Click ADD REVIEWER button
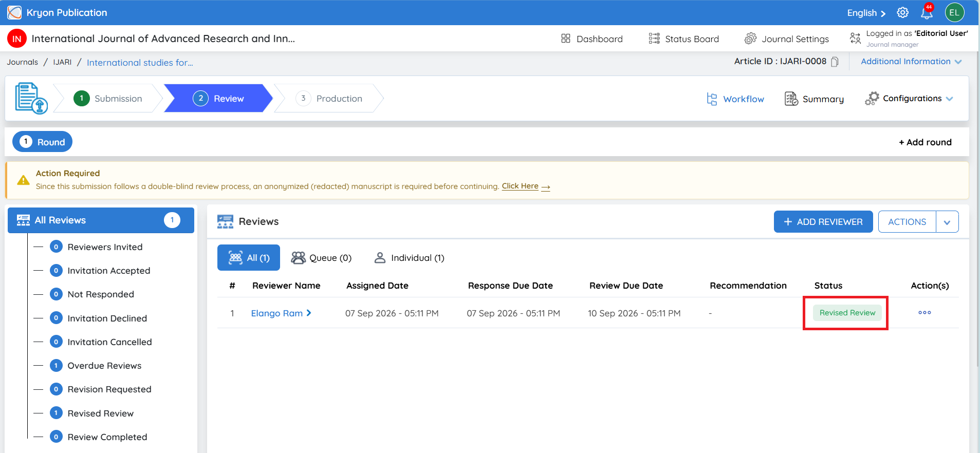The width and height of the screenshot is (980, 453). [823, 222]
